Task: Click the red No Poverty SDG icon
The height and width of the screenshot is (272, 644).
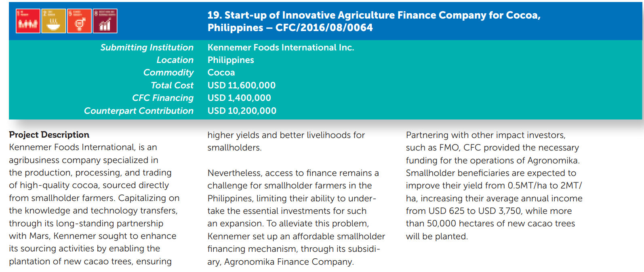Action: pyautogui.click(x=28, y=21)
